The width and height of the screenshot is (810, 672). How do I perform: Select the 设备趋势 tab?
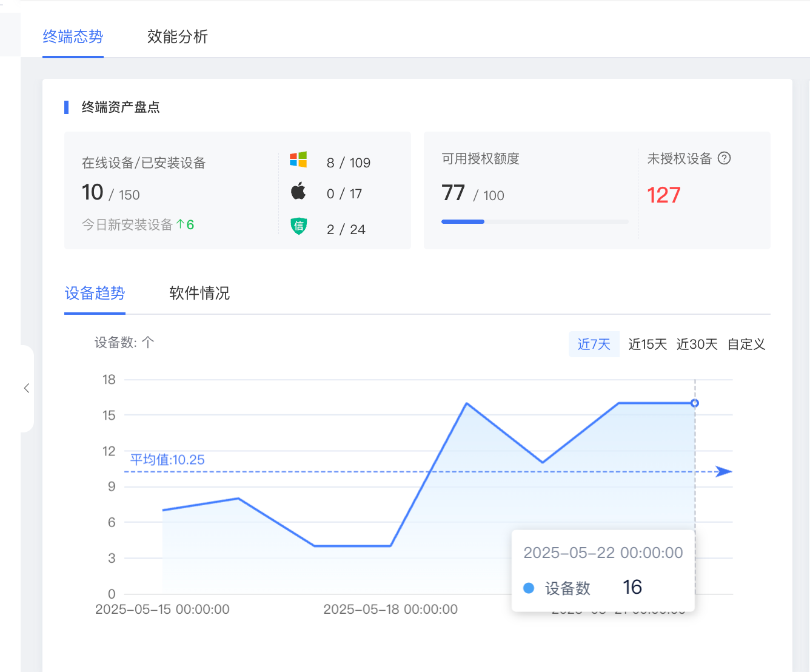point(95,294)
